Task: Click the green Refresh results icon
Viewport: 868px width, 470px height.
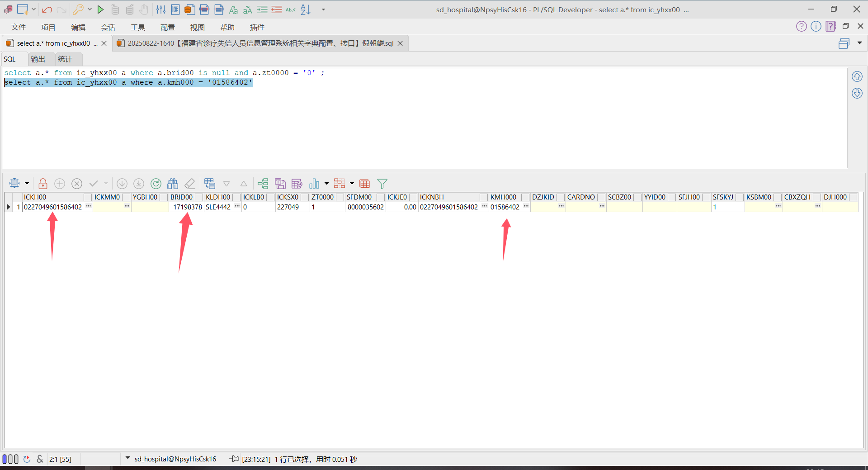Action: [x=156, y=184]
